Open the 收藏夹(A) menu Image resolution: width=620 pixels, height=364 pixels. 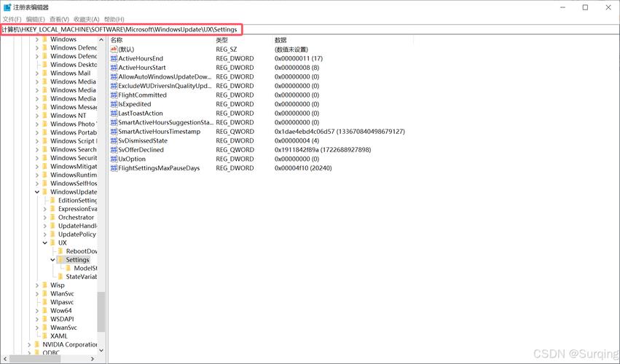coord(87,19)
